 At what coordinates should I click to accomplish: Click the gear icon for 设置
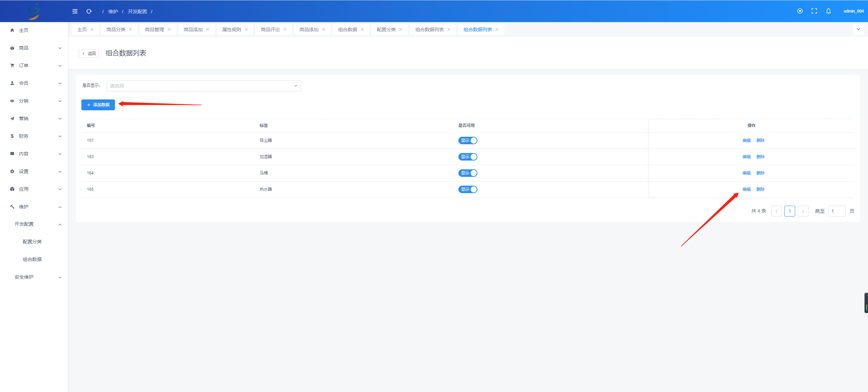(12, 171)
